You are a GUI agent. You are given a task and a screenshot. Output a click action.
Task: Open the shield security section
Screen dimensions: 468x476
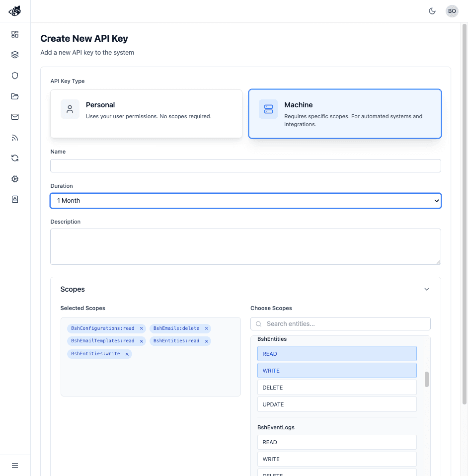pos(15,76)
